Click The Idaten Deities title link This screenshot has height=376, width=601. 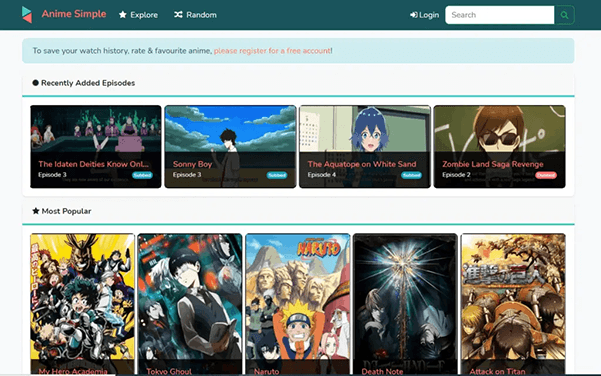pyautogui.click(x=94, y=164)
